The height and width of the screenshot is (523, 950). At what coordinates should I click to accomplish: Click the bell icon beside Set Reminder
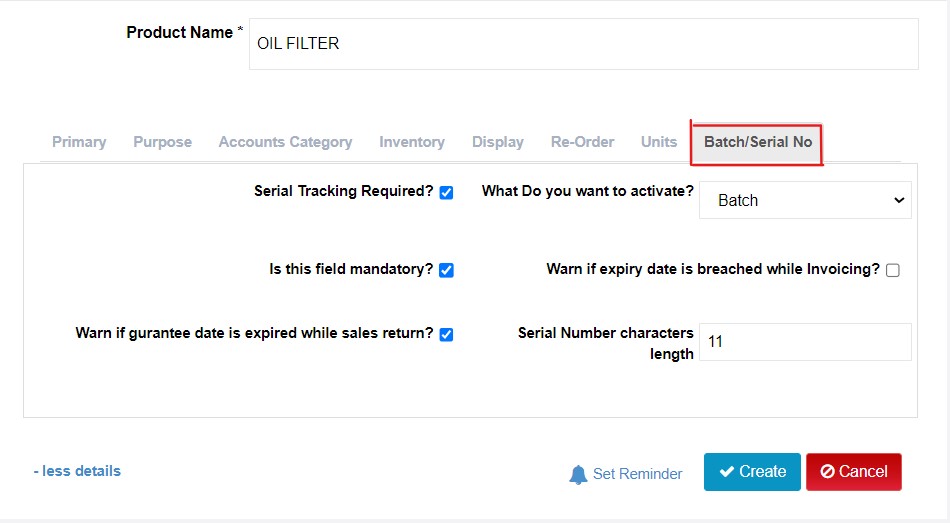[x=578, y=475]
